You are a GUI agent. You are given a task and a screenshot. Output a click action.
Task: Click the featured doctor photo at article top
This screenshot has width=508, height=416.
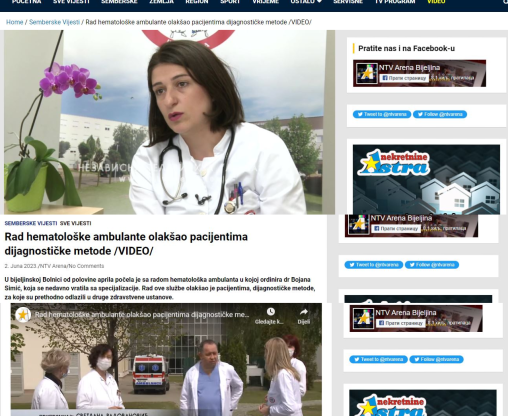pyautogui.click(x=169, y=122)
